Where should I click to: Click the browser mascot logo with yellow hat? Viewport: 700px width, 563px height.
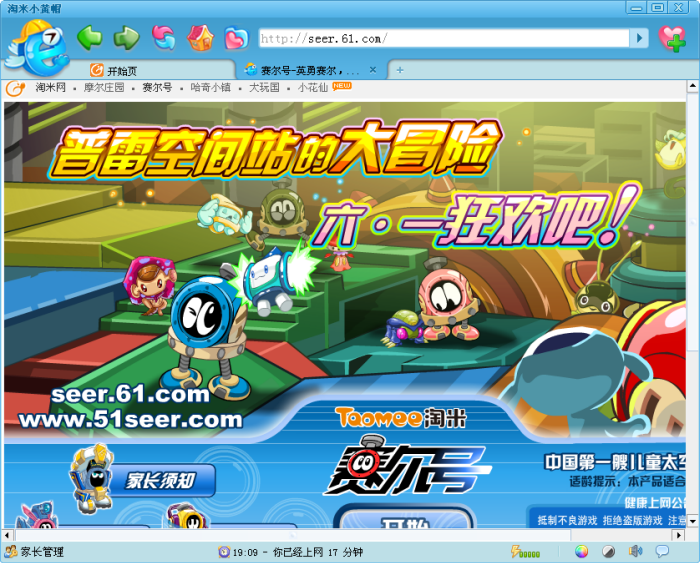[38, 48]
